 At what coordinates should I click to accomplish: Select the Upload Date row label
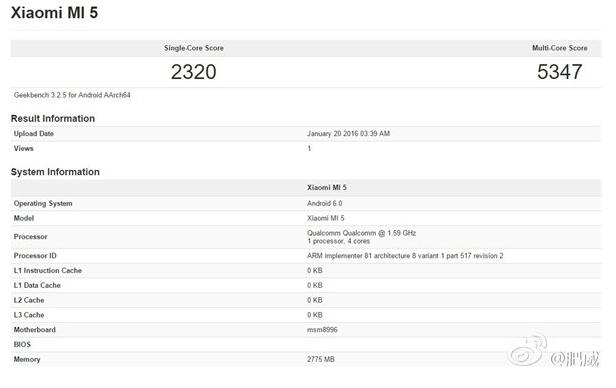pyautogui.click(x=33, y=134)
